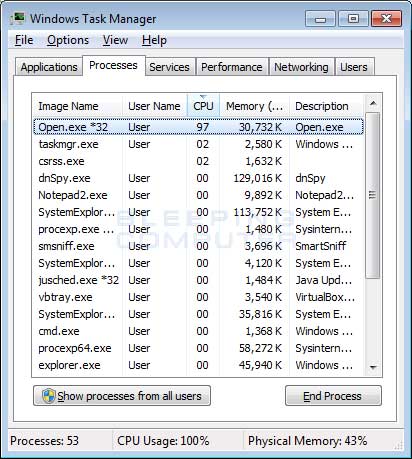Sort by Description column header
Screen dimensions: 412x459
pos(326,106)
